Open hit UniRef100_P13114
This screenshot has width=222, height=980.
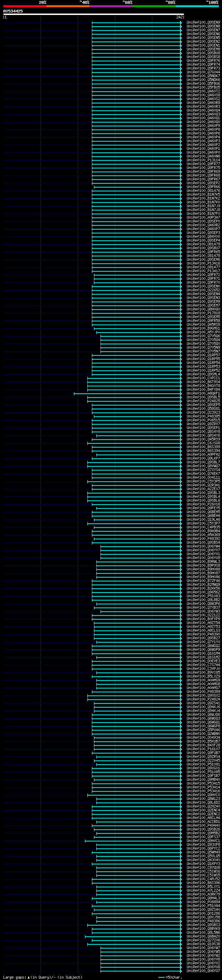(203, 160)
